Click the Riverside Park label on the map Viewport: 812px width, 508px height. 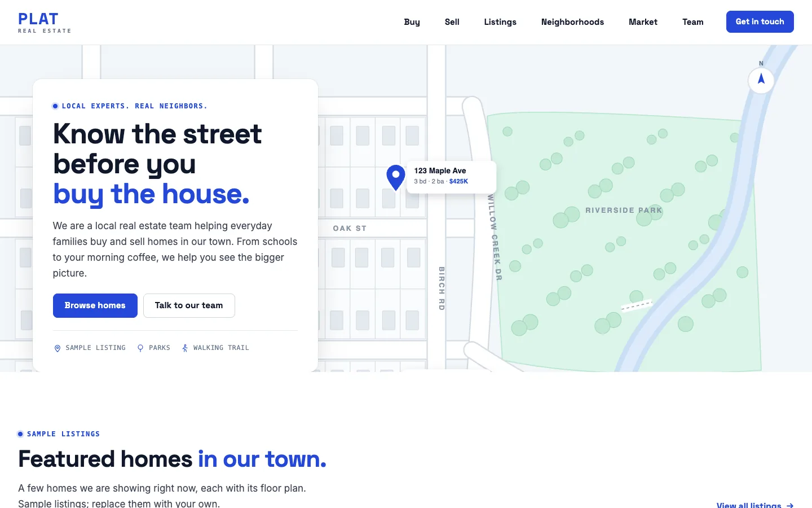click(624, 210)
